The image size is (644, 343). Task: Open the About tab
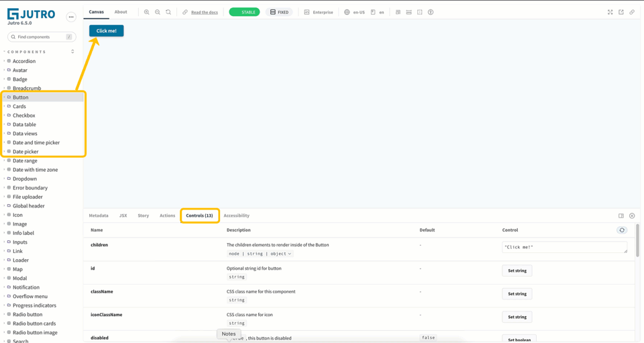coord(121,12)
